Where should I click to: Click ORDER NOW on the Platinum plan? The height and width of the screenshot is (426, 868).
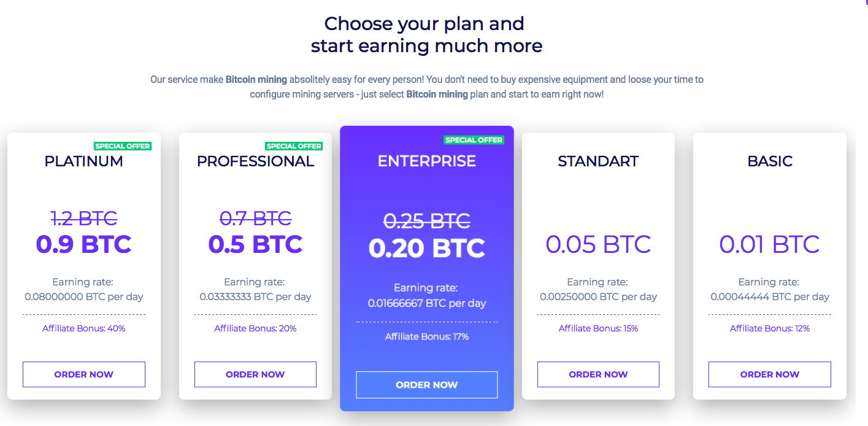[x=84, y=374]
